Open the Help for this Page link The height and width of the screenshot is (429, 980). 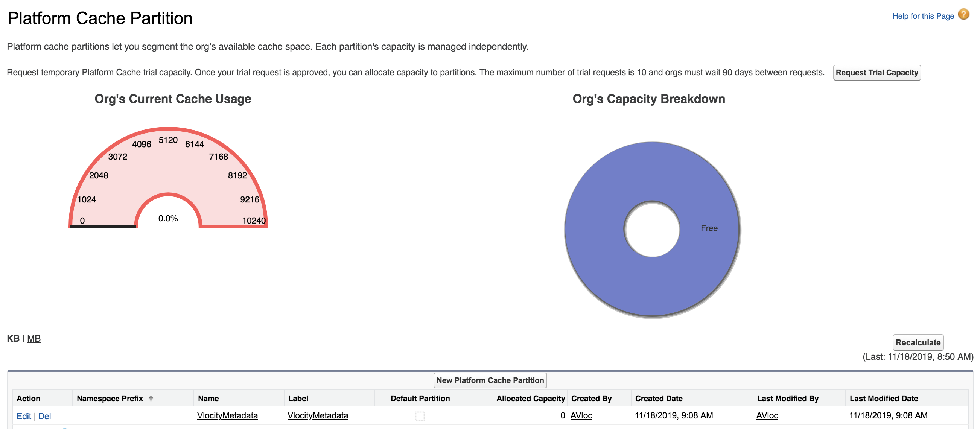922,16
